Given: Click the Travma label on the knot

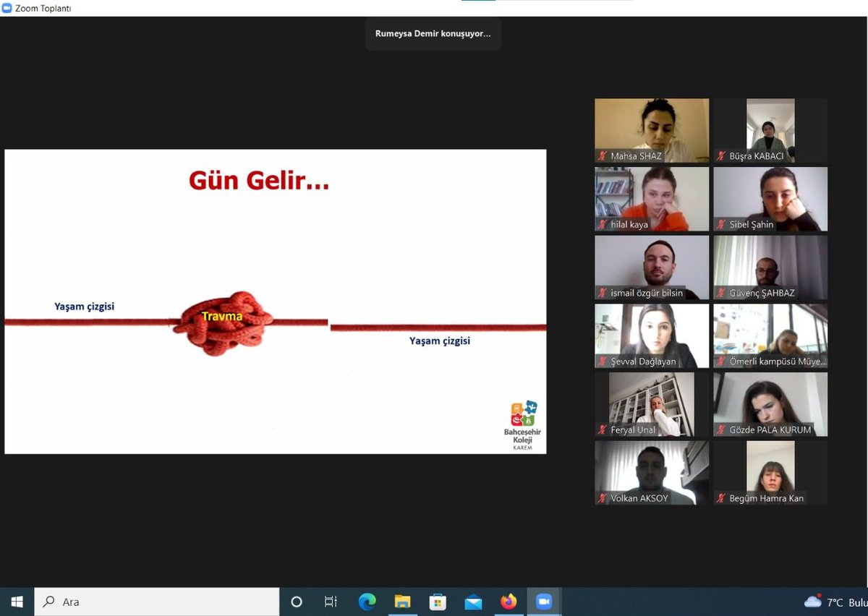Looking at the screenshot, I should [x=222, y=317].
